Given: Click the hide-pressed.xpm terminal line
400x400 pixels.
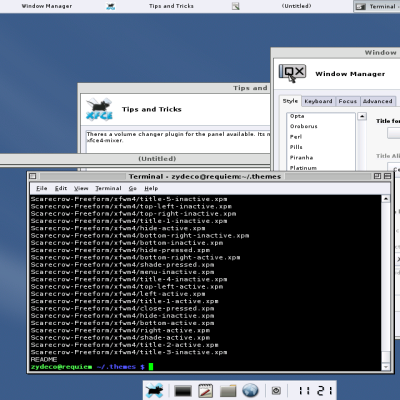Looking at the screenshot, I should coord(120,250).
